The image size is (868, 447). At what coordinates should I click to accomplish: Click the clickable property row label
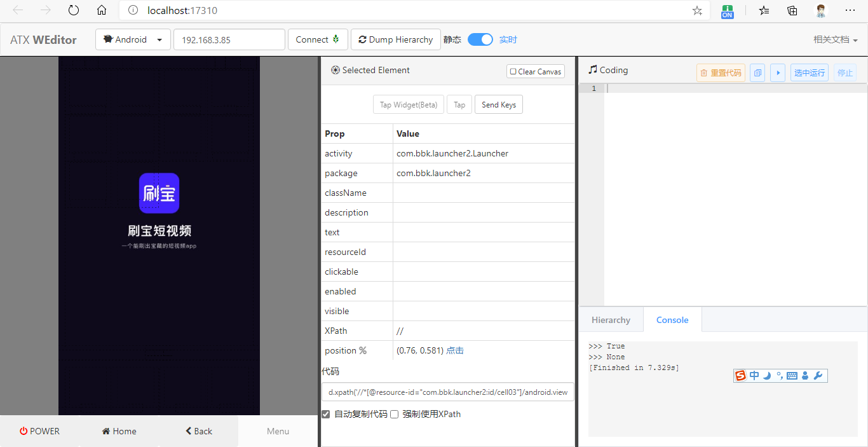tap(341, 272)
